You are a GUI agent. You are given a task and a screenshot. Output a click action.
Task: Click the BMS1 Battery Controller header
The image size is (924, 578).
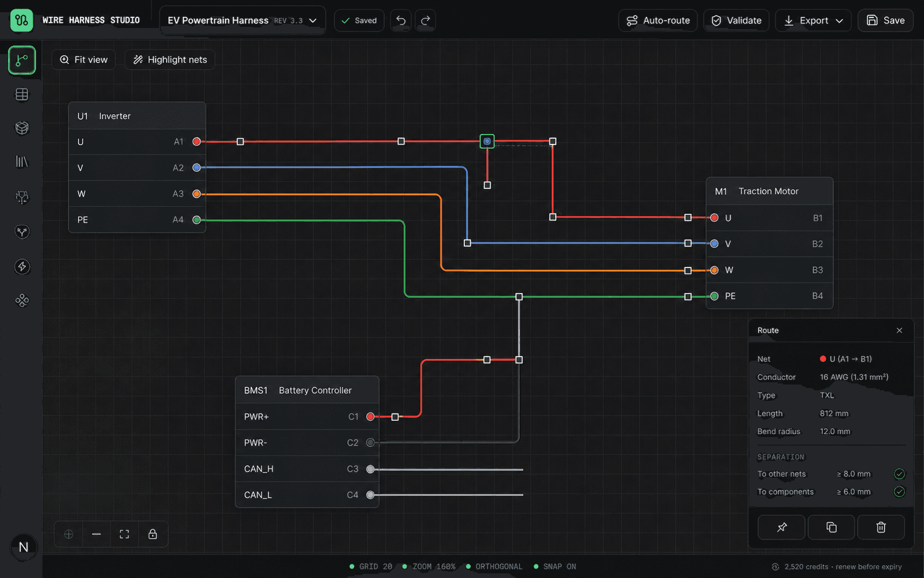pyautogui.click(x=307, y=390)
